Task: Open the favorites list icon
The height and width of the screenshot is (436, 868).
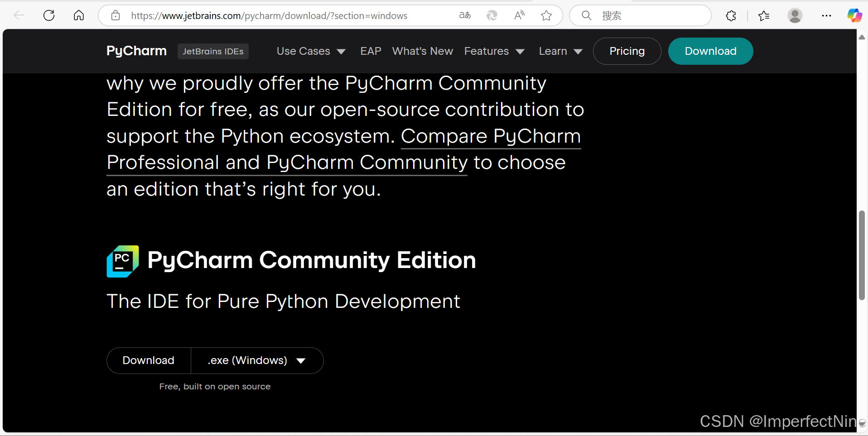Action: [x=764, y=16]
